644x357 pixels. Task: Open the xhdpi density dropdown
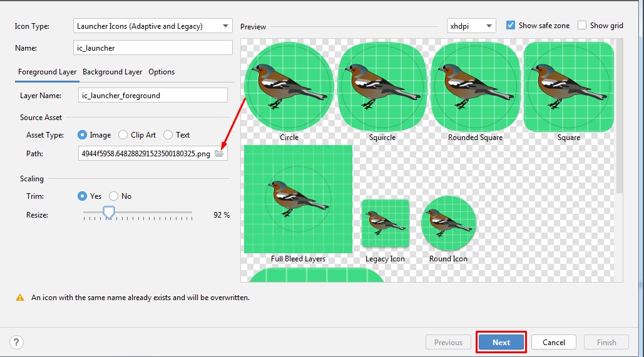point(471,26)
